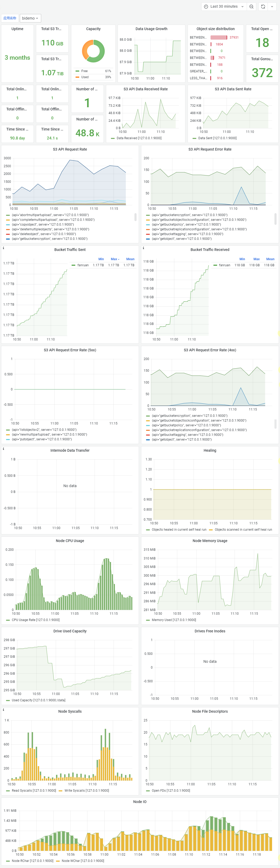Click the zoom out time range icon

[x=251, y=6]
